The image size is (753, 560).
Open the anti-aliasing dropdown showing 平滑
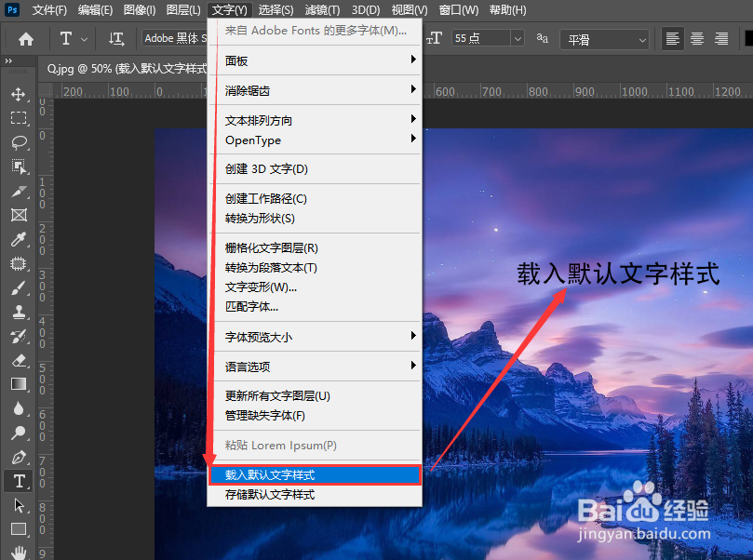coord(643,39)
